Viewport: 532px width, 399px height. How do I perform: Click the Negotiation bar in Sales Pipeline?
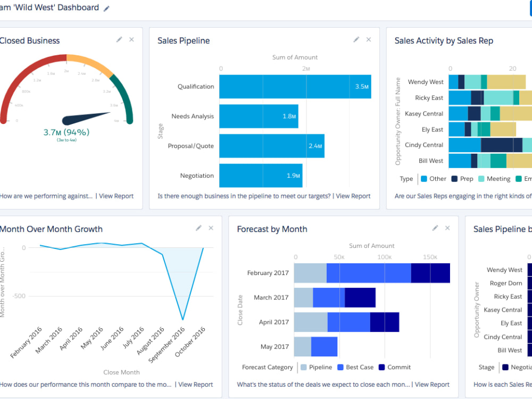[x=261, y=176]
